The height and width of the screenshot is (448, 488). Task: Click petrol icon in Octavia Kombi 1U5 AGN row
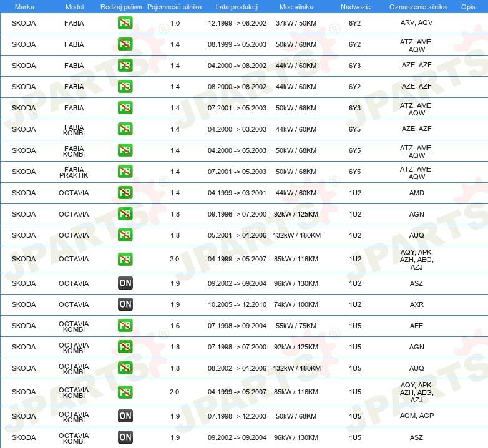[x=125, y=346]
